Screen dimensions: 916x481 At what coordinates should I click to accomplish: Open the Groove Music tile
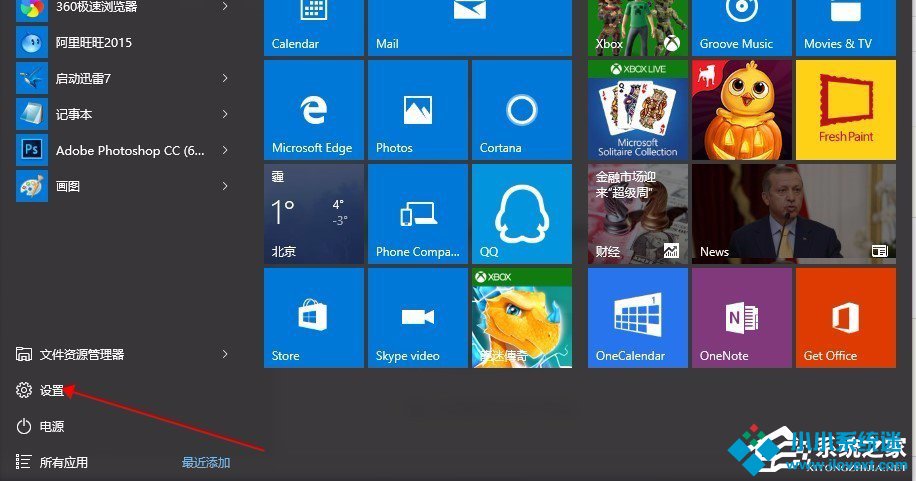[x=741, y=27]
